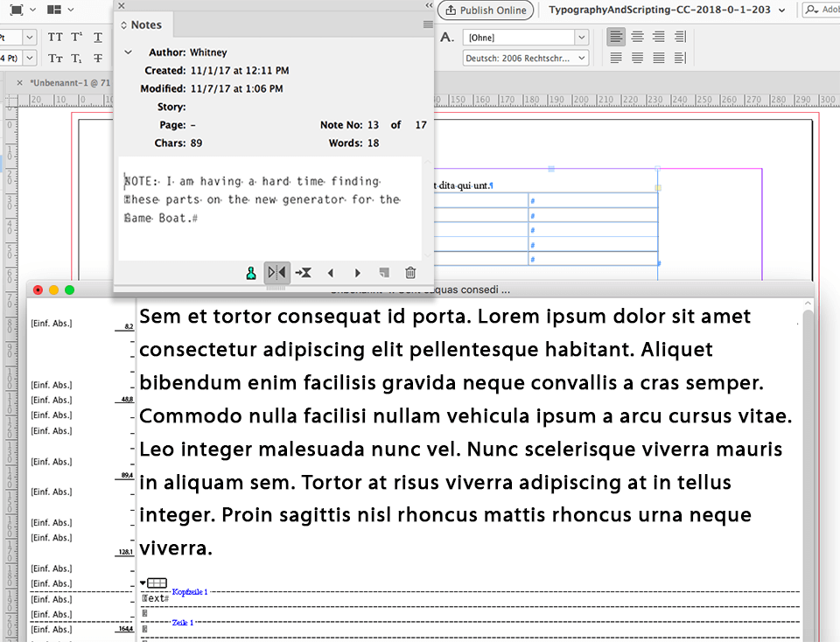
Task: Open the Notes panel menu
Action: coord(426,24)
